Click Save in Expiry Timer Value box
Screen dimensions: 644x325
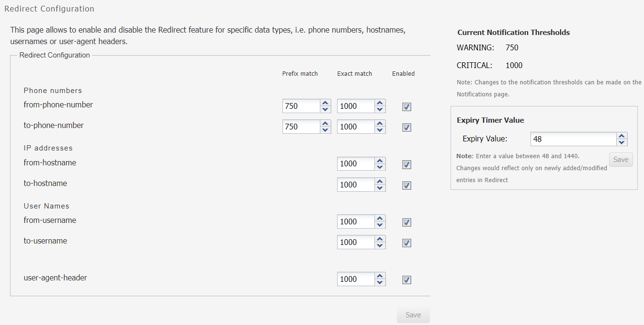coord(621,160)
